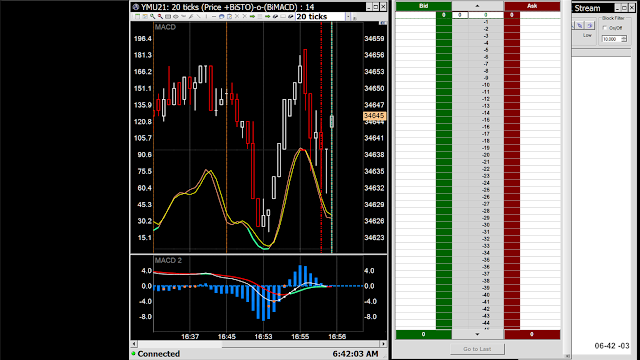
Task: Click the blue round globe toolbar icon
Action: pos(222,16)
